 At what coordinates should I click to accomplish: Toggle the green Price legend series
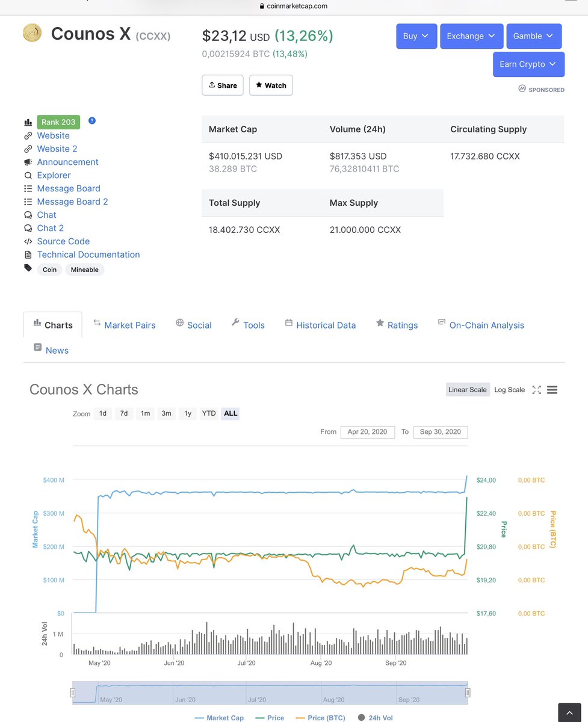(270, 718)
